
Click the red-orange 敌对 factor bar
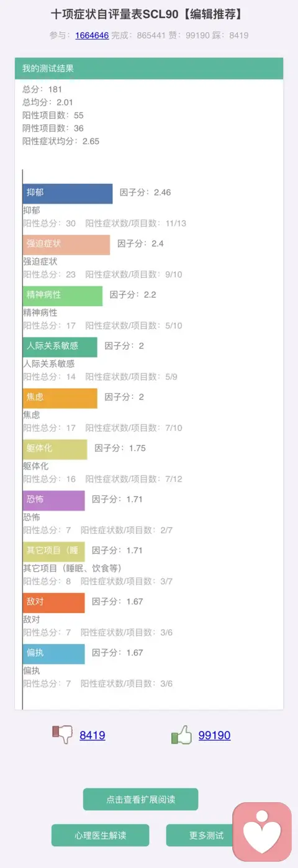[x=54, y=603]
